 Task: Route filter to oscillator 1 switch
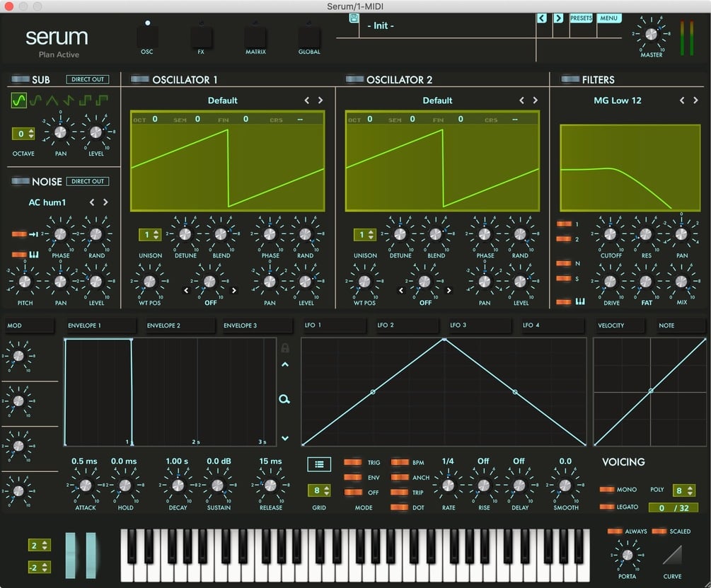[x=564, y=224]
